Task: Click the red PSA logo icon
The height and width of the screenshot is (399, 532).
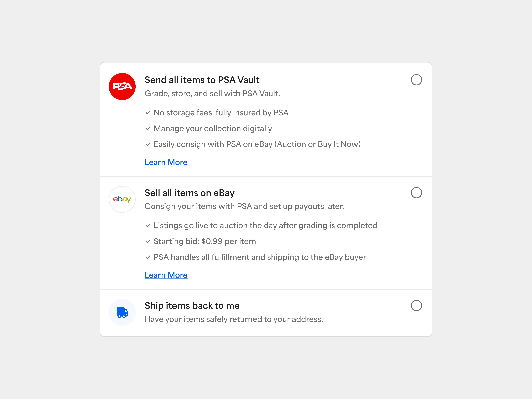Action: (x=122, y=87)
